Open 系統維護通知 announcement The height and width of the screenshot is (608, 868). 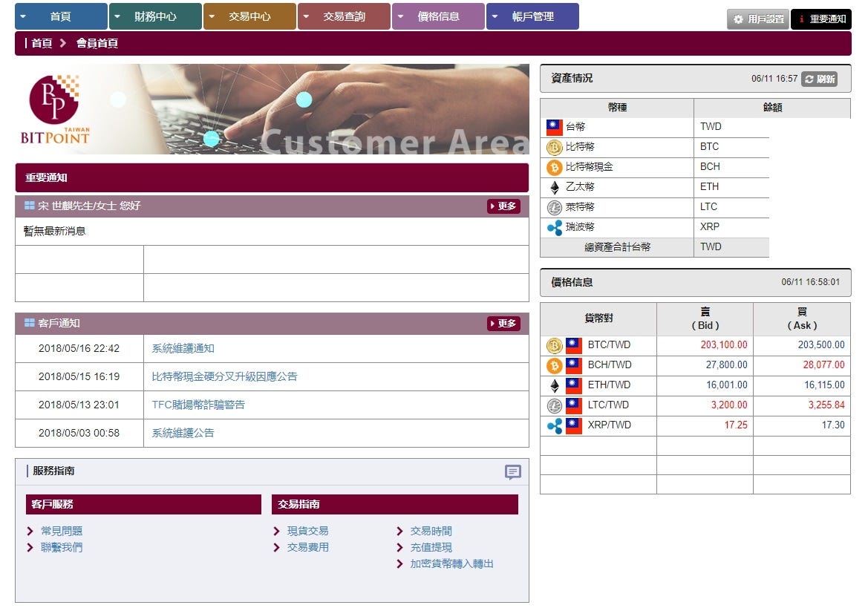click(183, 348)
